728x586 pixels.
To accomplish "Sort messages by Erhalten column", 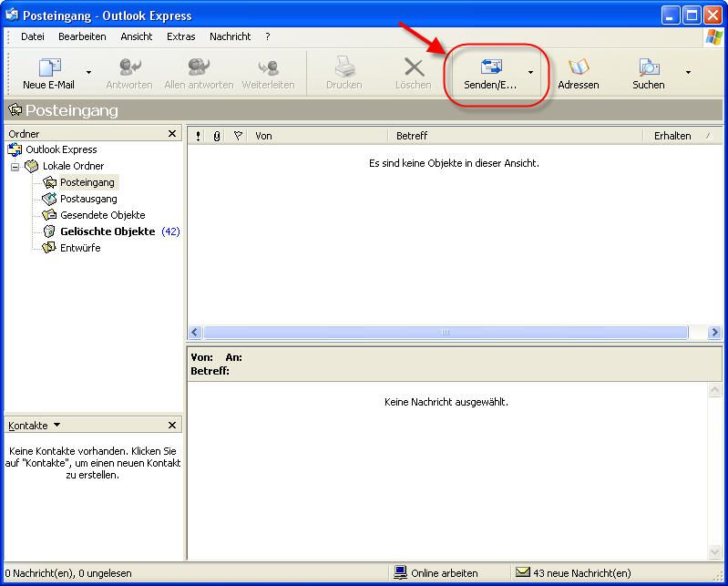I will pyautogui.click(x=682, y=136).
